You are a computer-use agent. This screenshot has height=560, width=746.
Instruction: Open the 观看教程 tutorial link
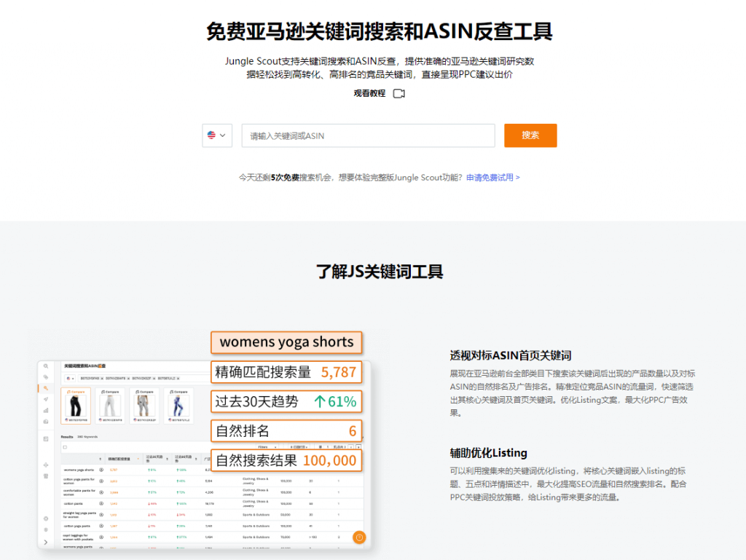click(x=369, y=93)
